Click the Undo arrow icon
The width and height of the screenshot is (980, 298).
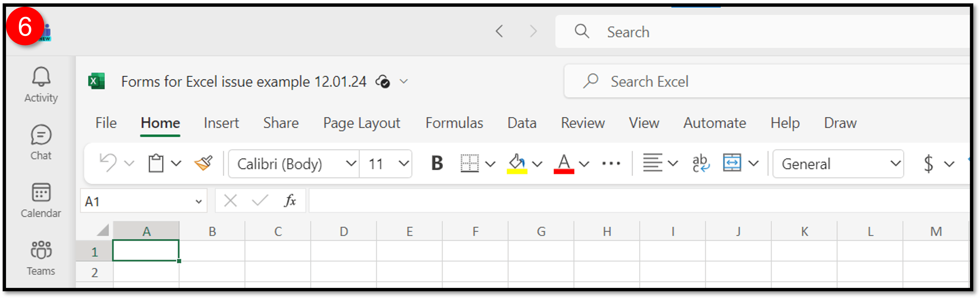[108, 164]
